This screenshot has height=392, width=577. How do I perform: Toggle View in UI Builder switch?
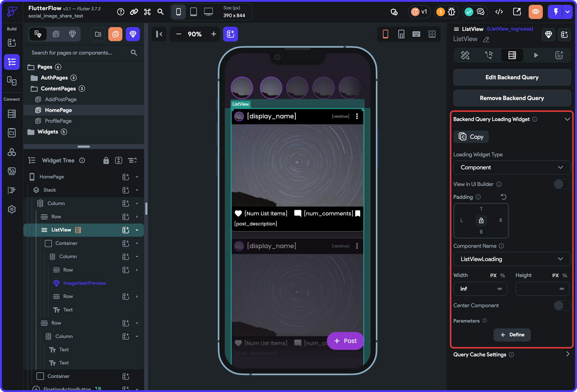click(561, 184)
